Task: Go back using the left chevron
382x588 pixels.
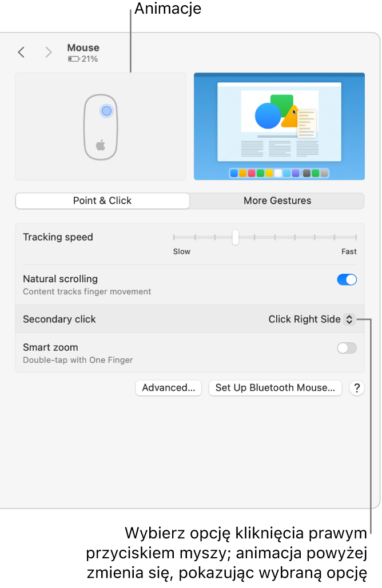Action: [x=21, y=53]
